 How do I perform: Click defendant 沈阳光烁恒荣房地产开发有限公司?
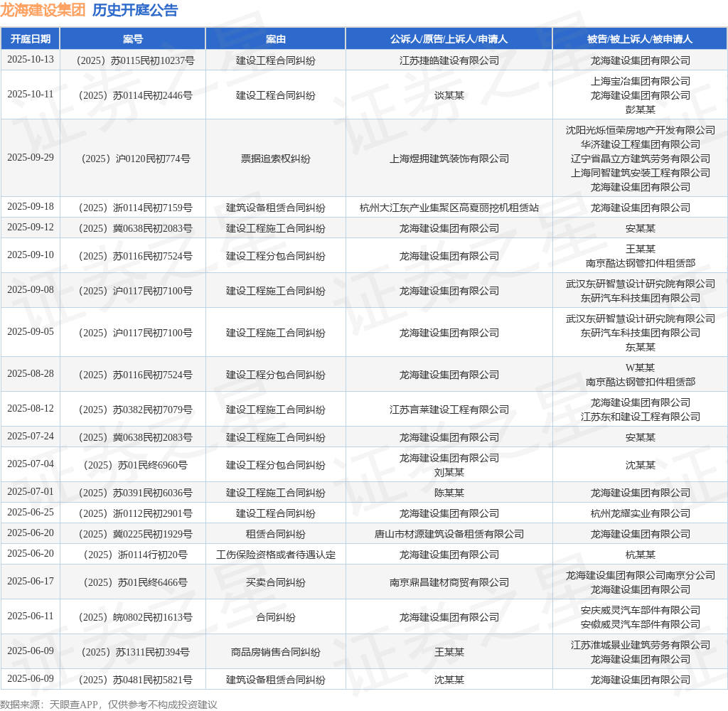click(x=641, y=130)
